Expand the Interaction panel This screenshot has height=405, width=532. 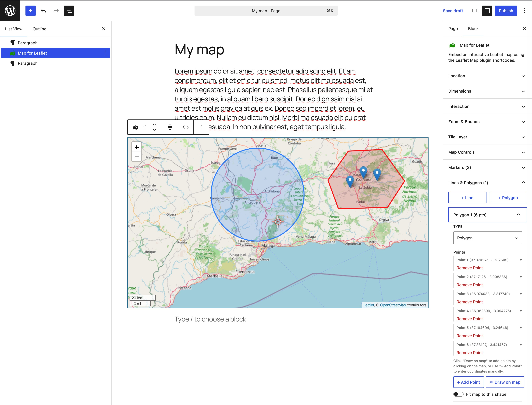pyautogui.click(x=487, y=106)
